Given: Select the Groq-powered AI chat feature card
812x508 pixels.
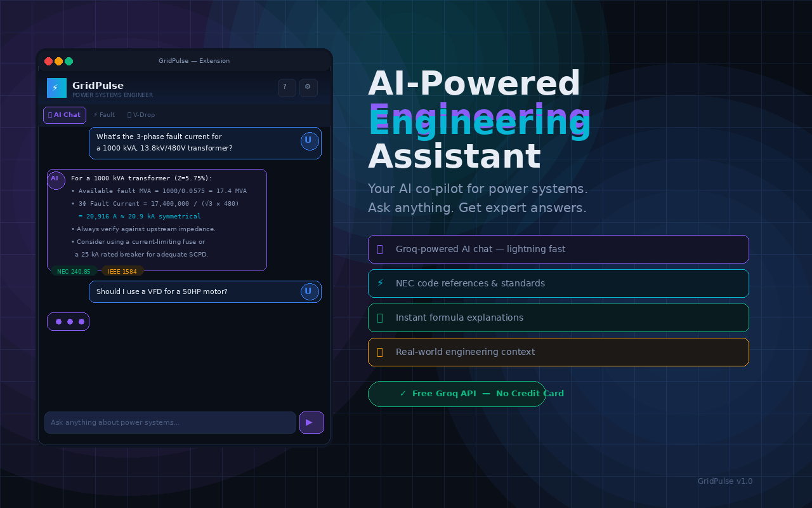Looking at the screenshot, I should coord(558,249).
